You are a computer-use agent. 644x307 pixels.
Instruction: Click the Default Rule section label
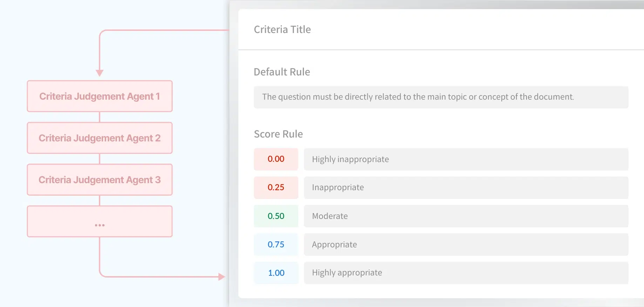(282, 72)
